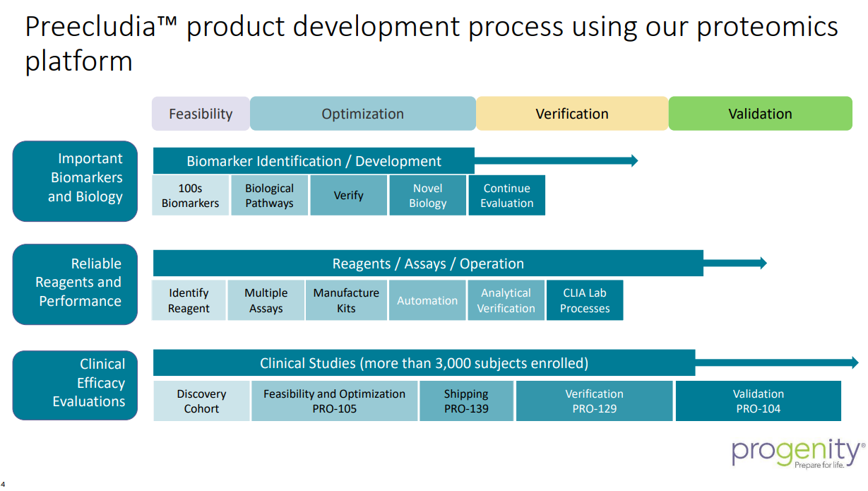Viewport: 868px width, 491px height.
Task: Select the Feasibility and Optimization PRO-105 cell
Action: [x=335, y=401]
